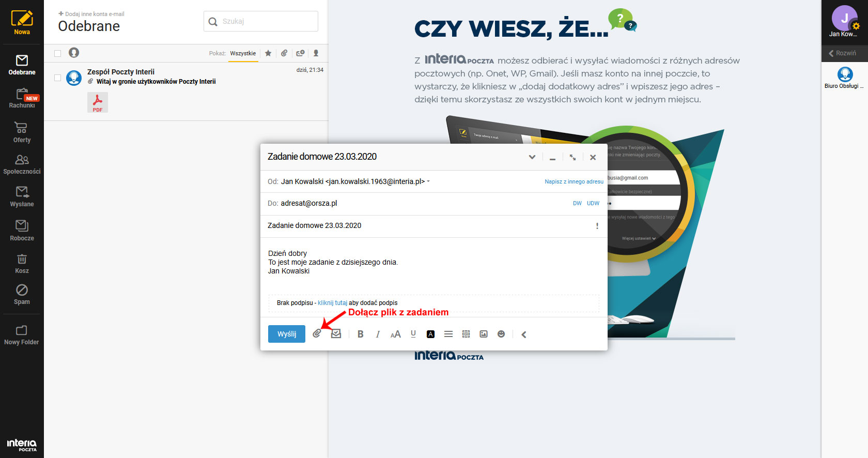
Task: Expand compose window options chevron
Action: point(532,157)
